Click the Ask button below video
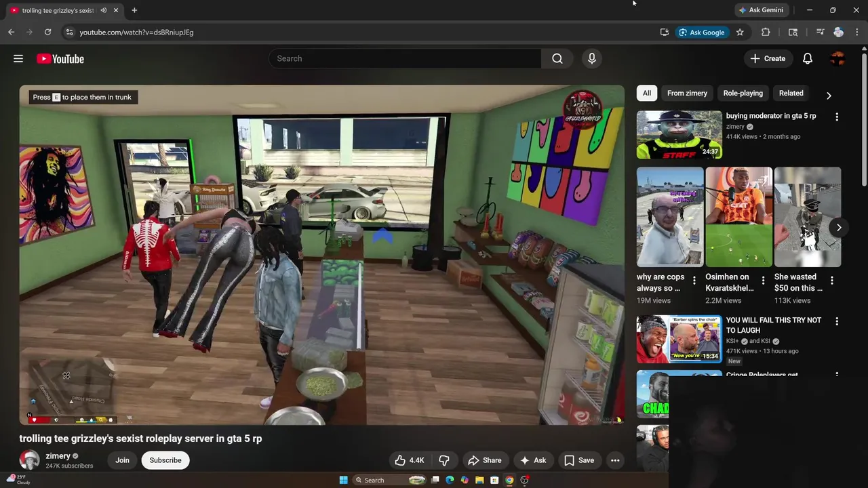Viewport: 868px width, 488px height. (x=532, y=460)
